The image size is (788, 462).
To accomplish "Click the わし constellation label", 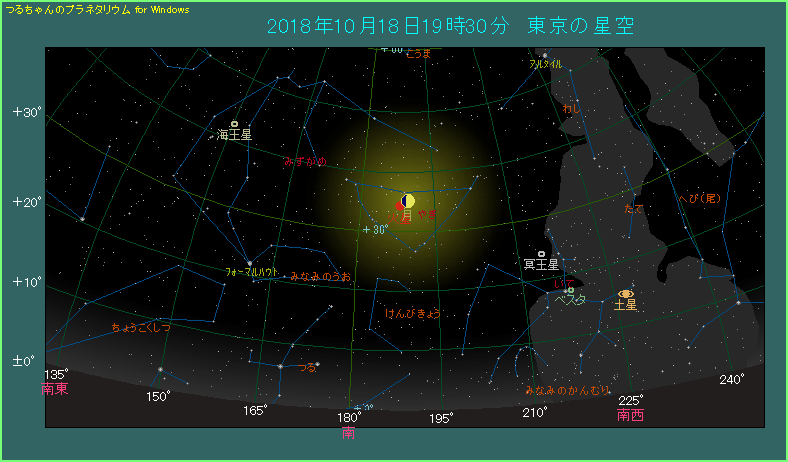I will coord(572,108).
